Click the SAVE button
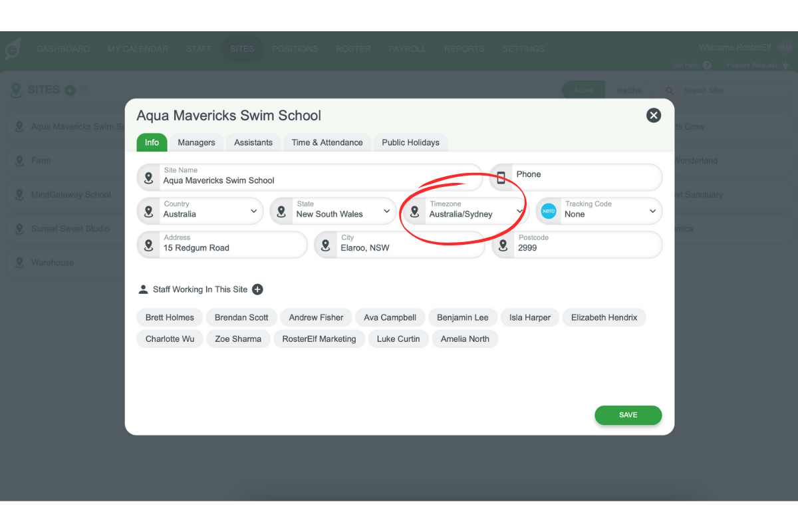This screenshot has width=798, height=532. 628,415
